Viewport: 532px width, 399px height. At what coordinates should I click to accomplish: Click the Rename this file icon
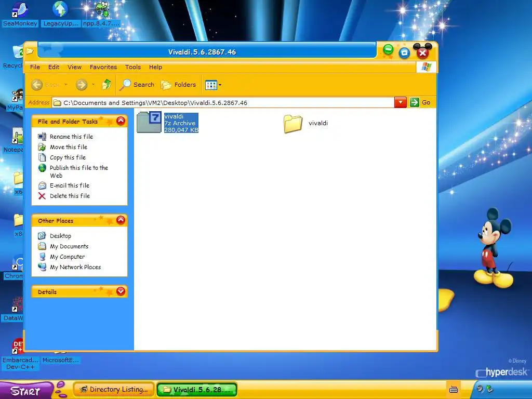click(x=42, y=137)
